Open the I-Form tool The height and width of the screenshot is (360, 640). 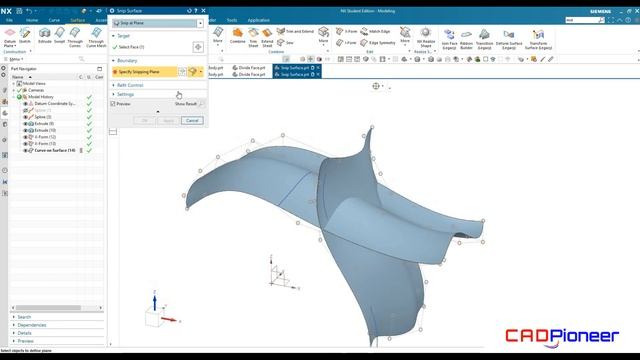click(346, 42)
